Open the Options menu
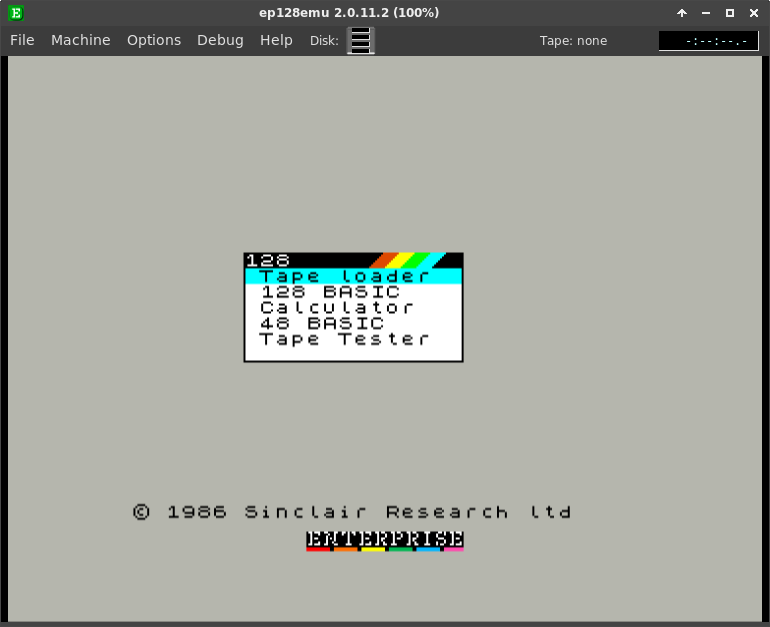Screen dimensions: 770x627 point(154,40)
